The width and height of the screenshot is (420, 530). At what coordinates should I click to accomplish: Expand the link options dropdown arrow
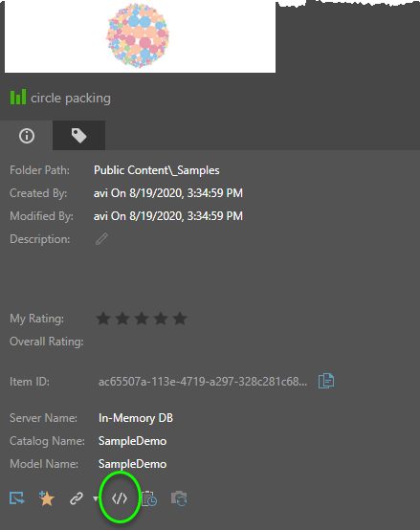(96, 498)
